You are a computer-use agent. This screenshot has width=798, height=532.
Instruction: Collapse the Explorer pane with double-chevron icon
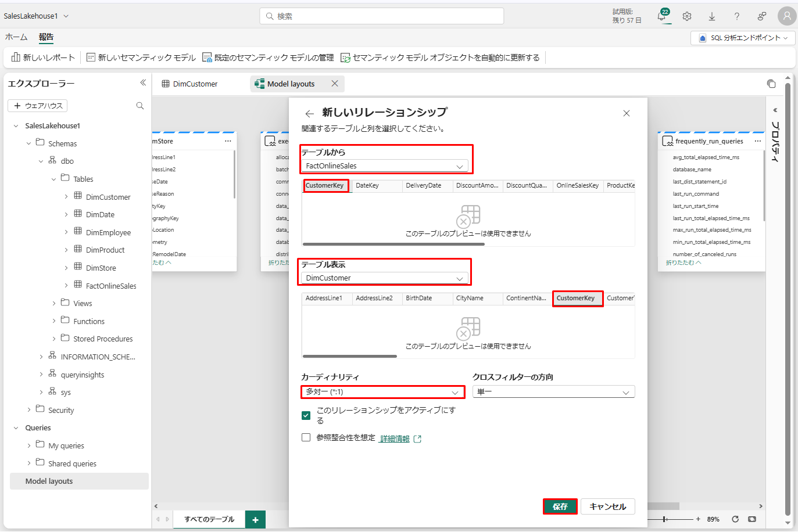(x=143, y=83)
